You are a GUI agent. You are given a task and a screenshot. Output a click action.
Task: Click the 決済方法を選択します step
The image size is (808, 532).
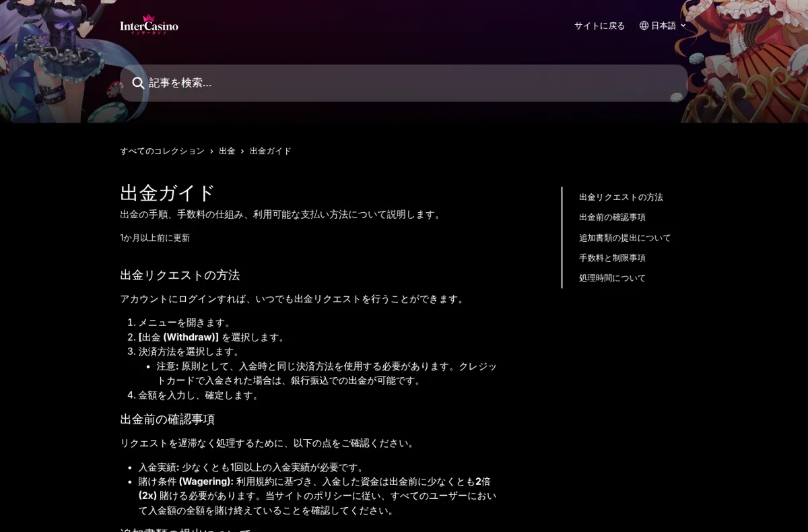click(189, 352)
